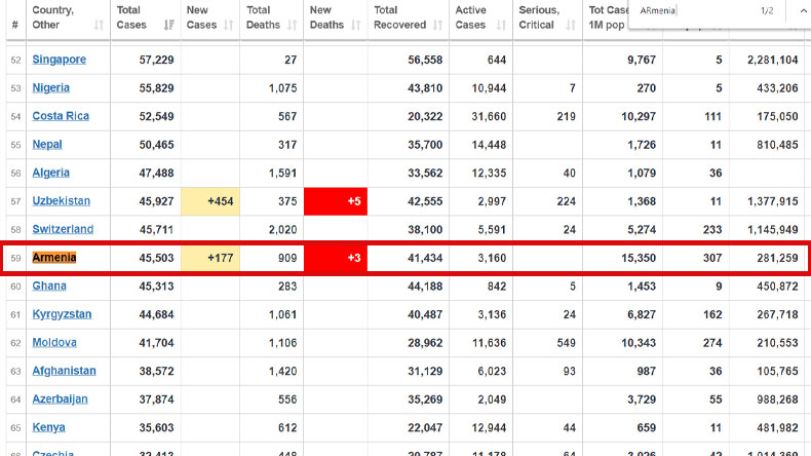Select Singapore total cases 57,229
This screenshot has width=811, height=456.
pyautogui.click(x=156, y=59)
